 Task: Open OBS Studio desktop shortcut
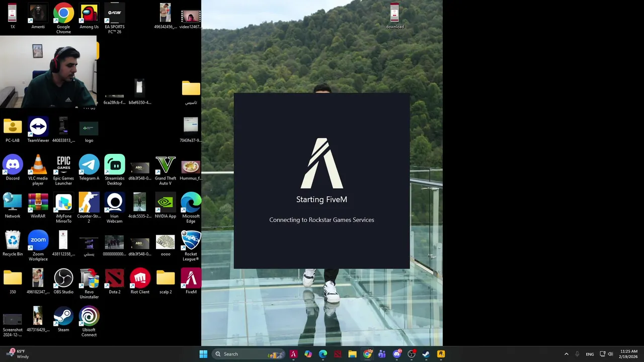(x=63, y=282)
